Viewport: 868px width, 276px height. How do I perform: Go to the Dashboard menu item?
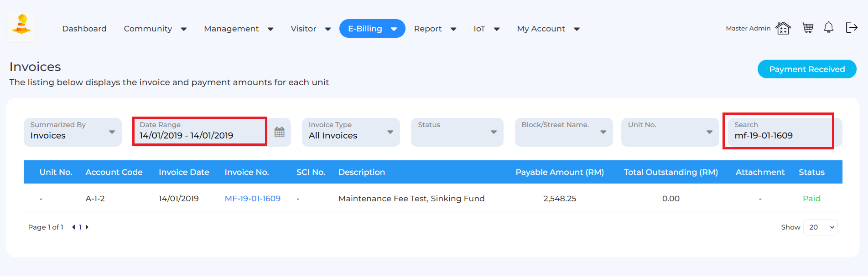pos(84,29)
